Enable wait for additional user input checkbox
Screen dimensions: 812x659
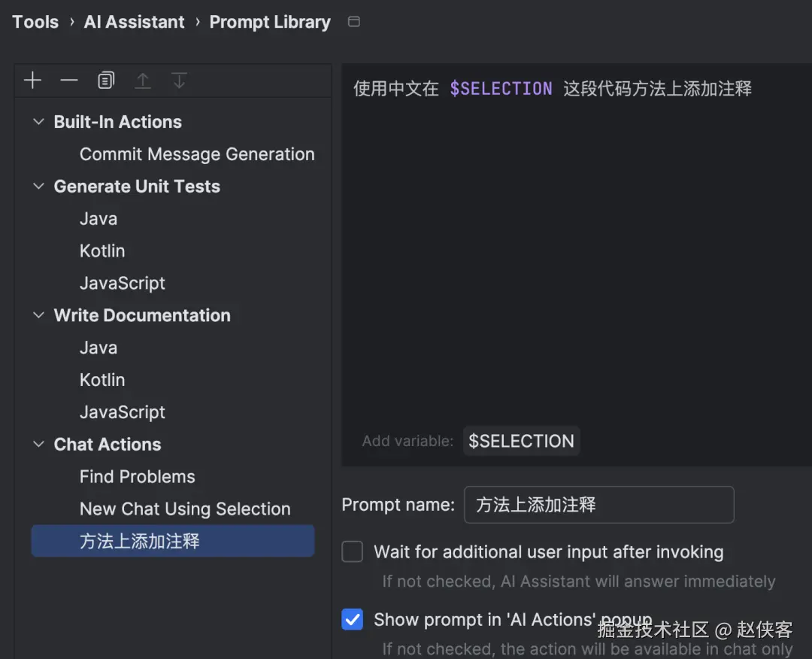pyautogui.click(x=353, y=552)
